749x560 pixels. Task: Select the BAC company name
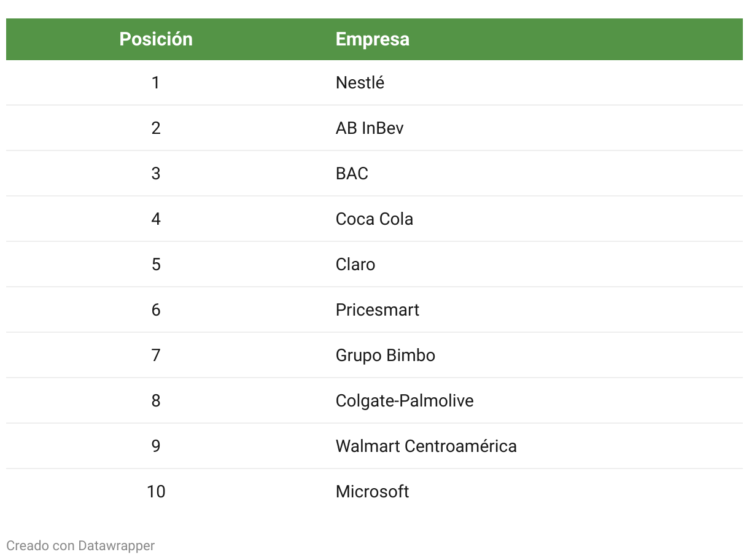(x=352, y=174)
